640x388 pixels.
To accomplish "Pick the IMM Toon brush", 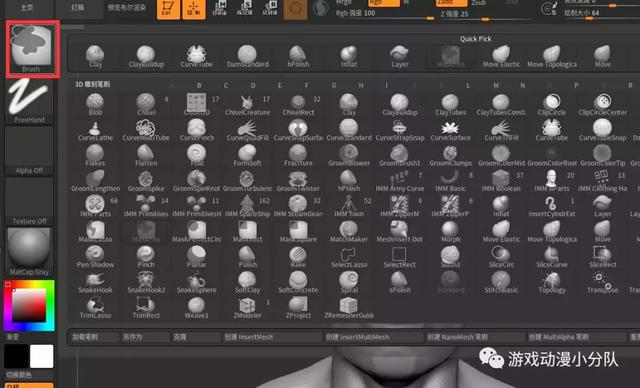I will coord(349,206).
